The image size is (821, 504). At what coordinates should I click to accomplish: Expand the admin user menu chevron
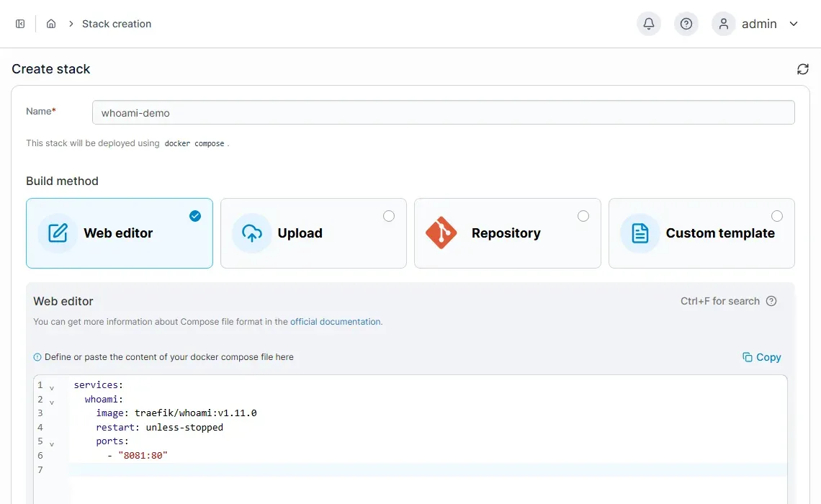tap(794, 24)
